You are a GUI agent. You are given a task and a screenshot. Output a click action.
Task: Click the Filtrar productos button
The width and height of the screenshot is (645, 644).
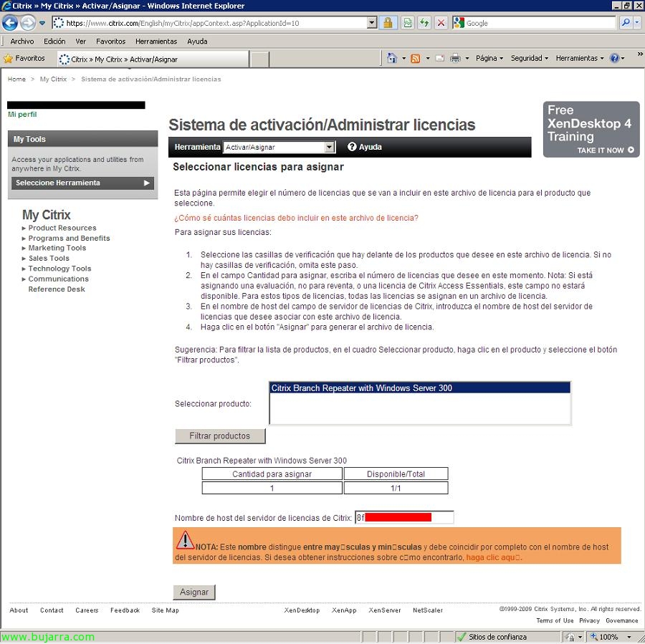220,436
